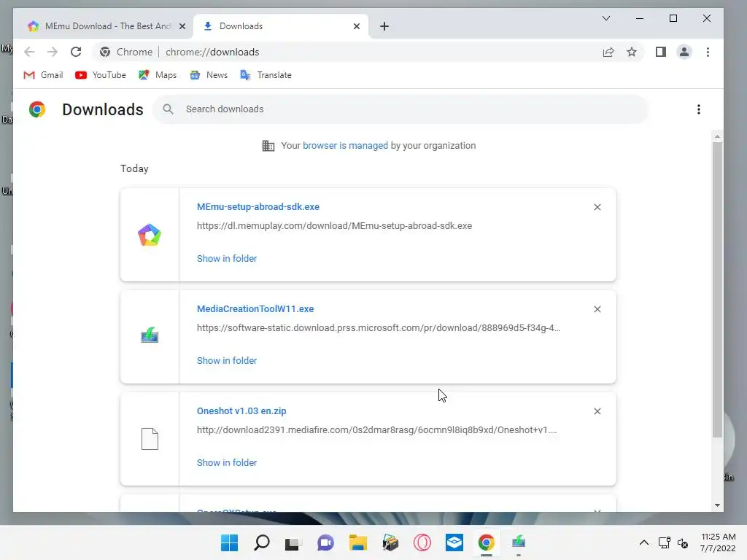Close the MEmu Download tab
Screen dimensions: 747x560
point(182,26)
